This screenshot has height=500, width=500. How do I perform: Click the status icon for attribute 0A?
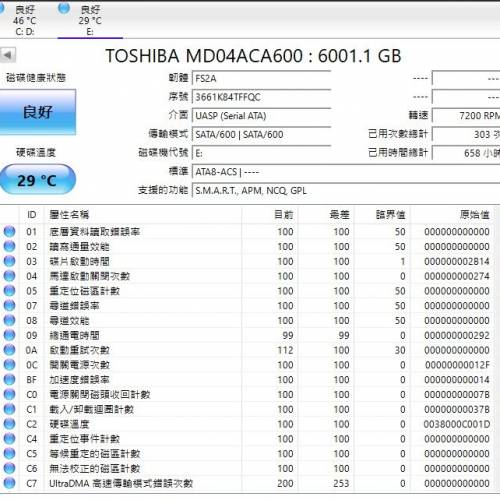(x=9, y=350)
